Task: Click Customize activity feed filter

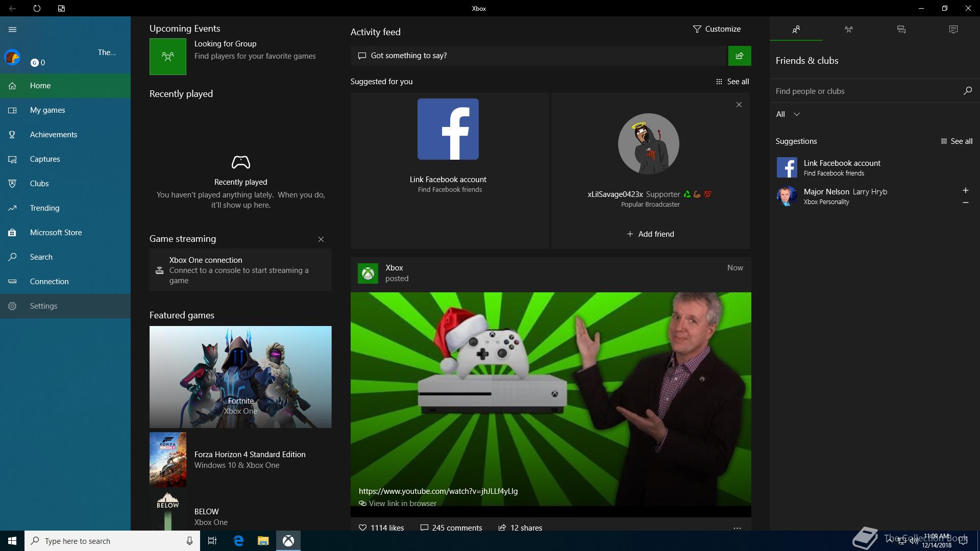Action: pyautogui.click(x=717, y=29)
